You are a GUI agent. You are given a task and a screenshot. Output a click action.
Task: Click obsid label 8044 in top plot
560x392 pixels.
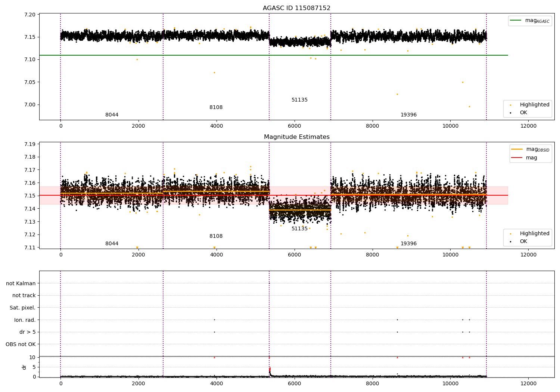112,115
